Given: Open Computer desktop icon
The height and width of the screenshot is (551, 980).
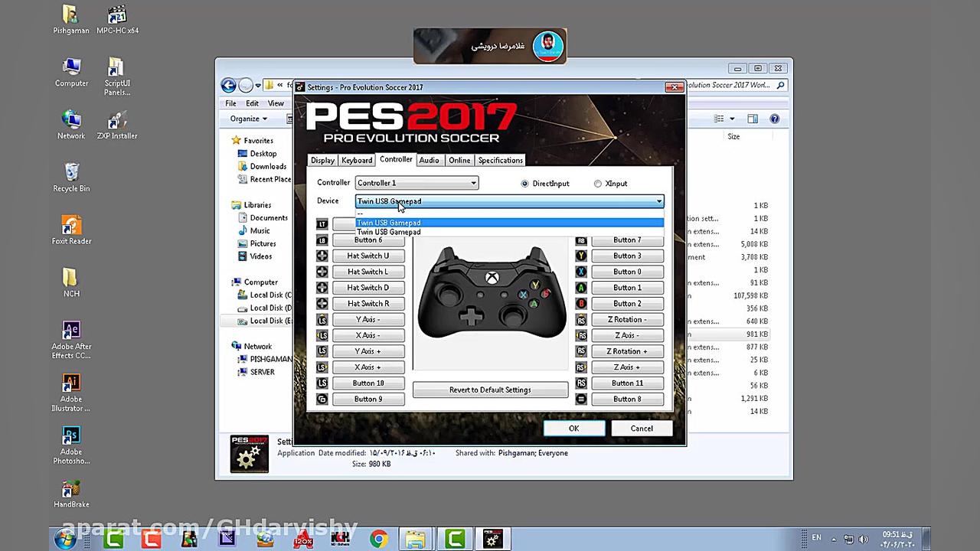Looking at the screenshot, I should 71,73.
